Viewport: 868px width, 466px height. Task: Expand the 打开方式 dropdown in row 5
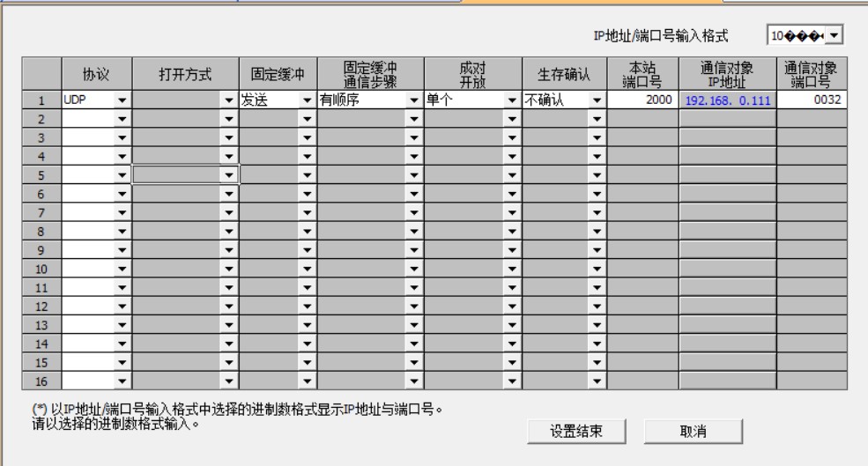pos(229,175)
